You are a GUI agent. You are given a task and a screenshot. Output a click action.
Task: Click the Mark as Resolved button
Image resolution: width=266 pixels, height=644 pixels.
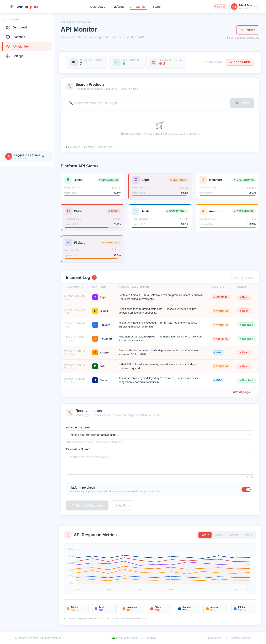87,505
